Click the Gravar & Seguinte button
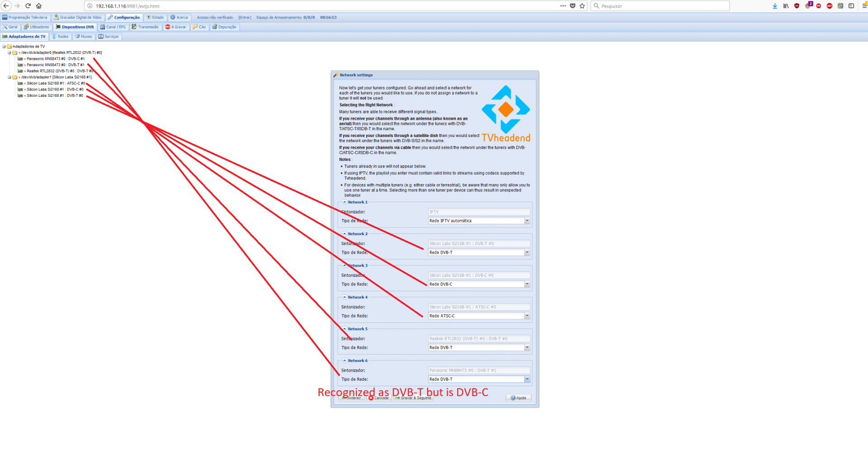Screen dimensions: 868x454 pos(413,398)
